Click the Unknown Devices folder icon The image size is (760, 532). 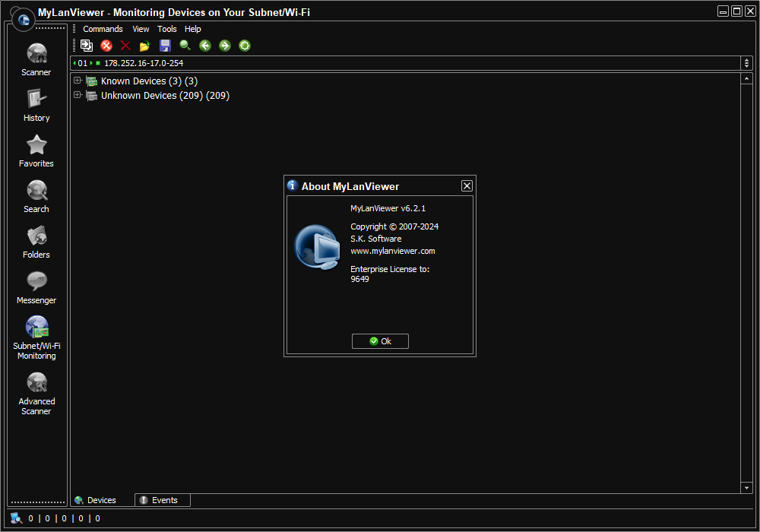pyautogui.click(x=92, y=96)
